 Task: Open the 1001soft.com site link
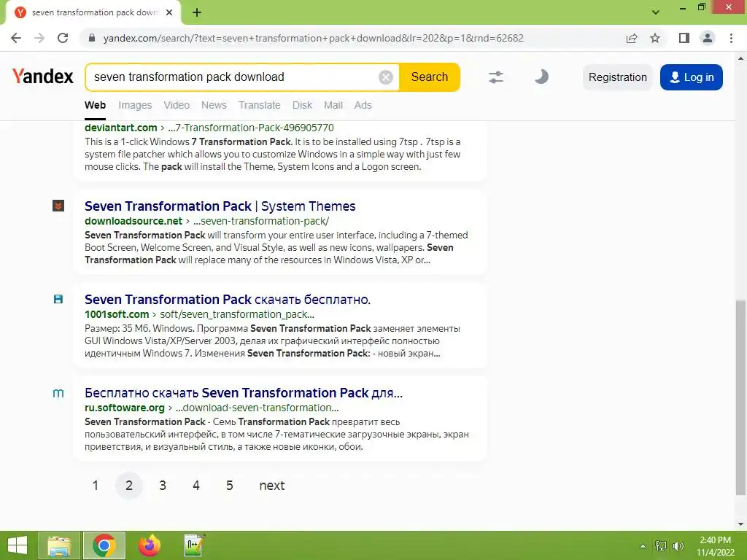click(117, 314)
